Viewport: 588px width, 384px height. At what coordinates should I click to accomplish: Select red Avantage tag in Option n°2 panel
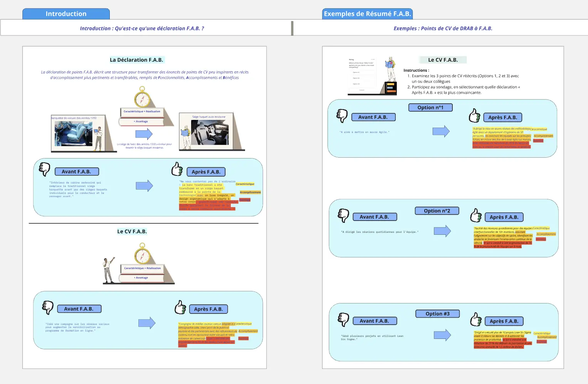541,239
